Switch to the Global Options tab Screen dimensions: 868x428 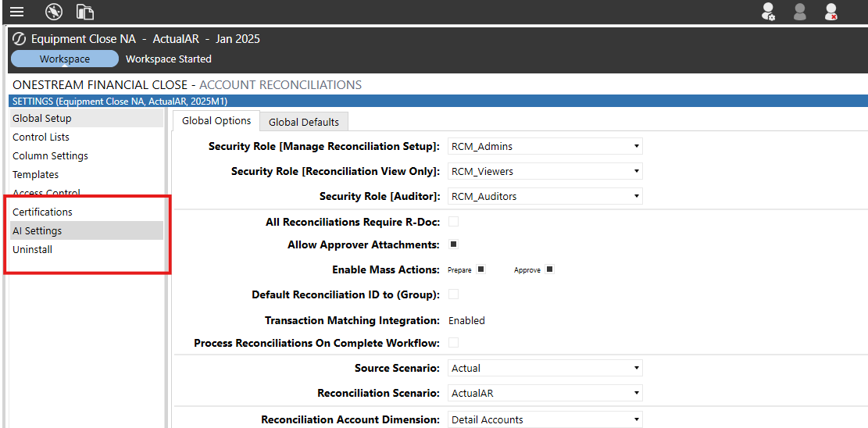tap(216, 121)
